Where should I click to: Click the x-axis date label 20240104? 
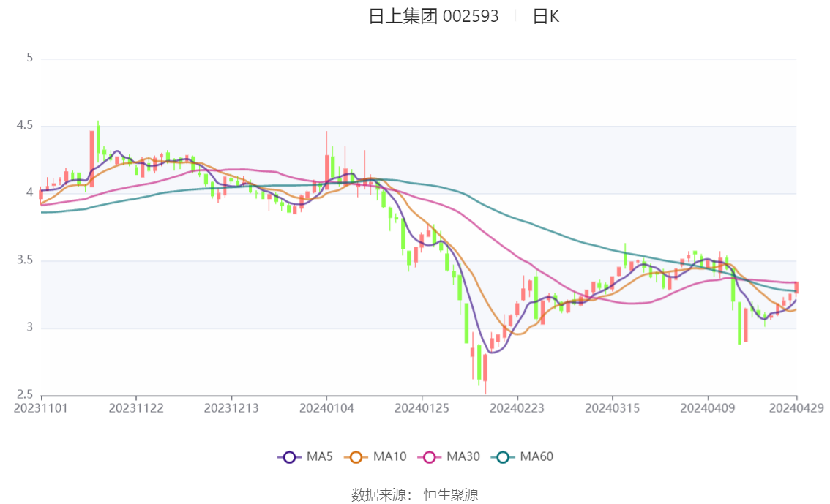pos(326,408)
